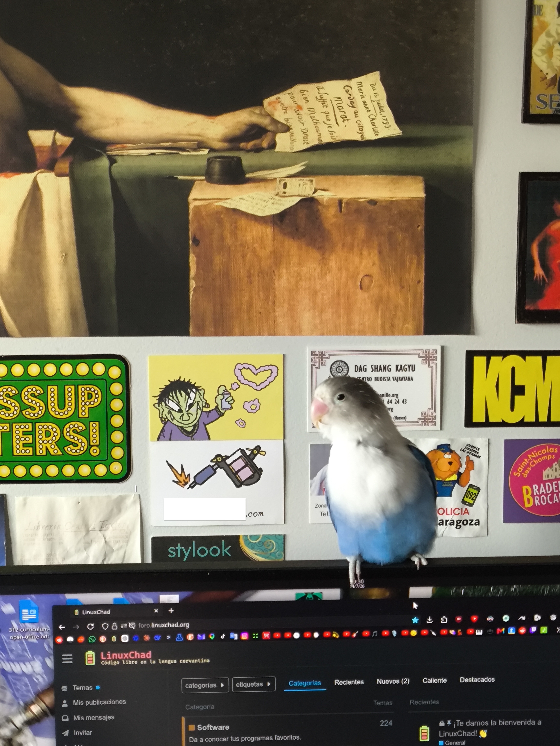560x746 pixels.
Task: Open the Caliente tab
Action: [435, 680]
